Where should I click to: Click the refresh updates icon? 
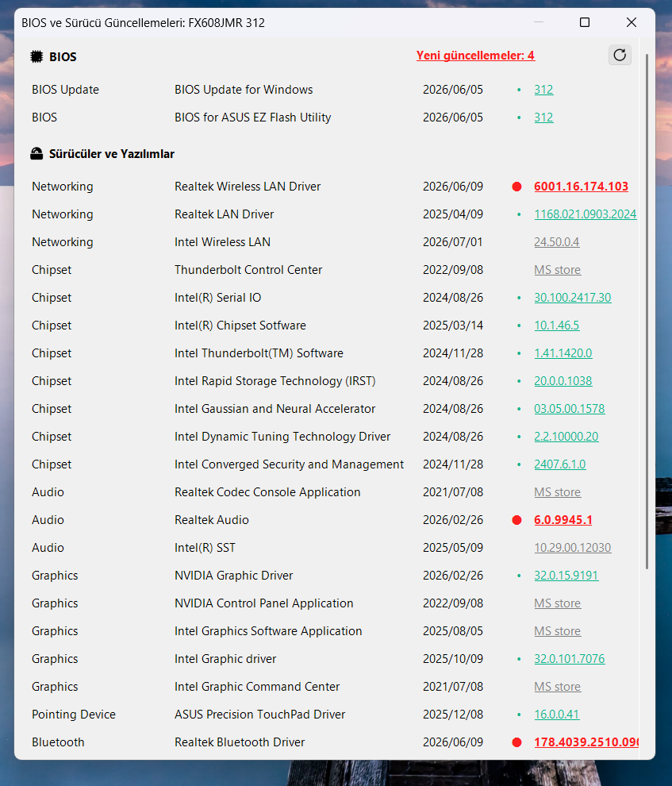[x=620, y=55]
